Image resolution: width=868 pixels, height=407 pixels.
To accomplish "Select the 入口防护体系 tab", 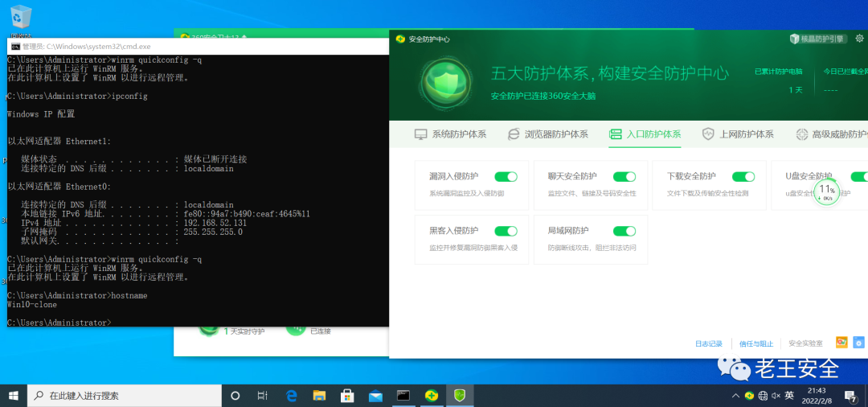I will (645, 134).
